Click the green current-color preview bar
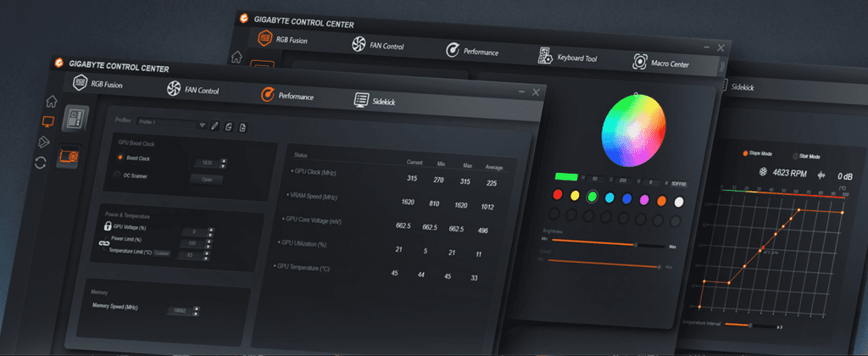 point(566,176)
